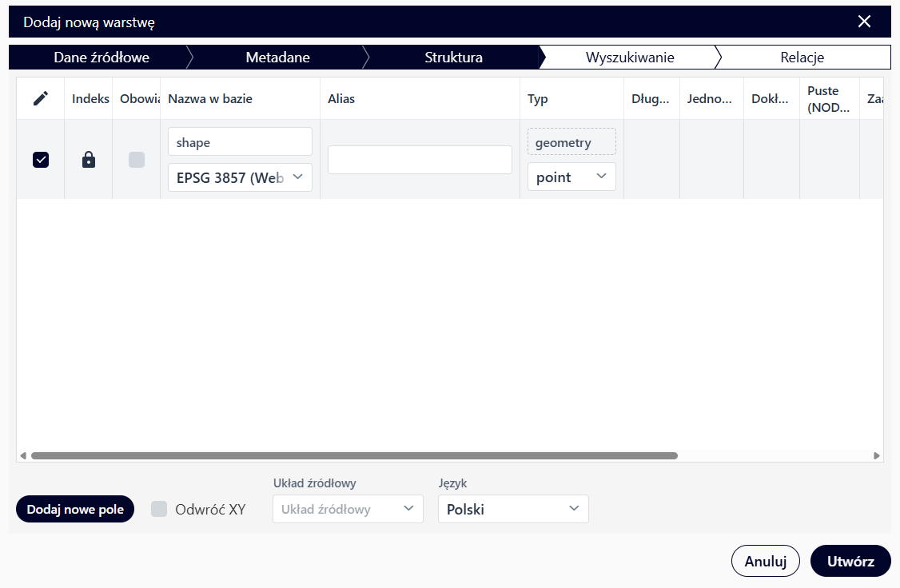Switch to the Metadane step
Image resolution: width=900 pixels, height=588 pixels.
pyautogui.click(x=277, y=58)
